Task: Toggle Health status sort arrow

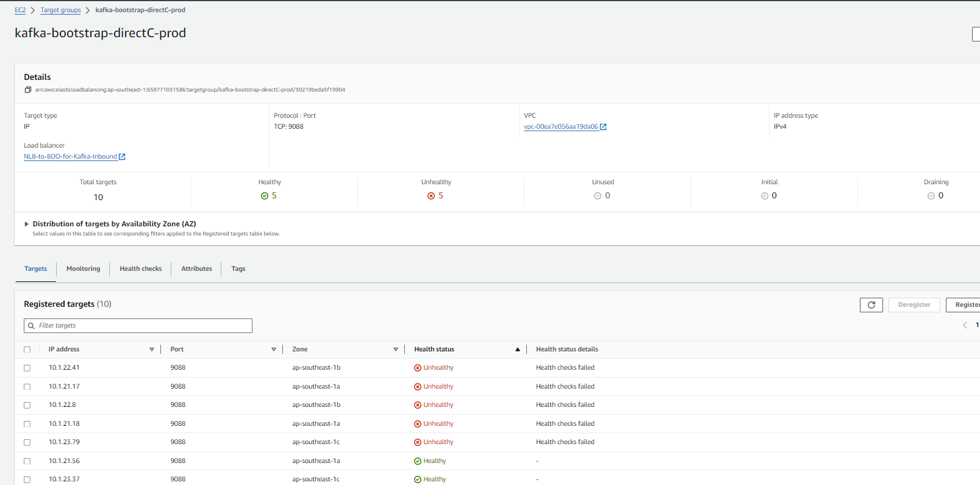Action: [518, 350]
